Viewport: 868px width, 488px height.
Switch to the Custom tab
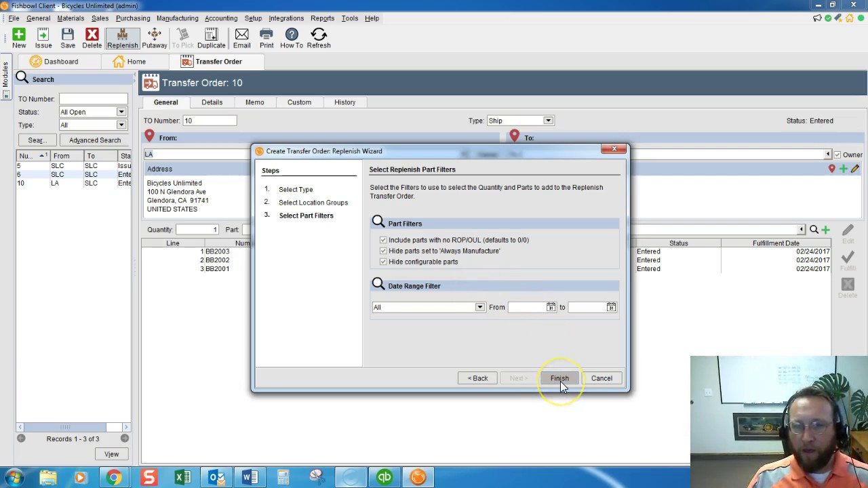(299, 102)
